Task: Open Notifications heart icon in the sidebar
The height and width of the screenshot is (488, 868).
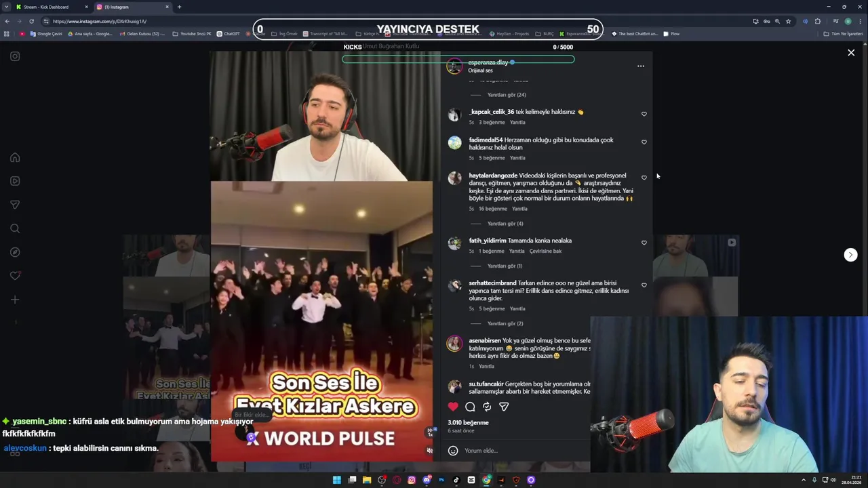Action: point(15,276)
